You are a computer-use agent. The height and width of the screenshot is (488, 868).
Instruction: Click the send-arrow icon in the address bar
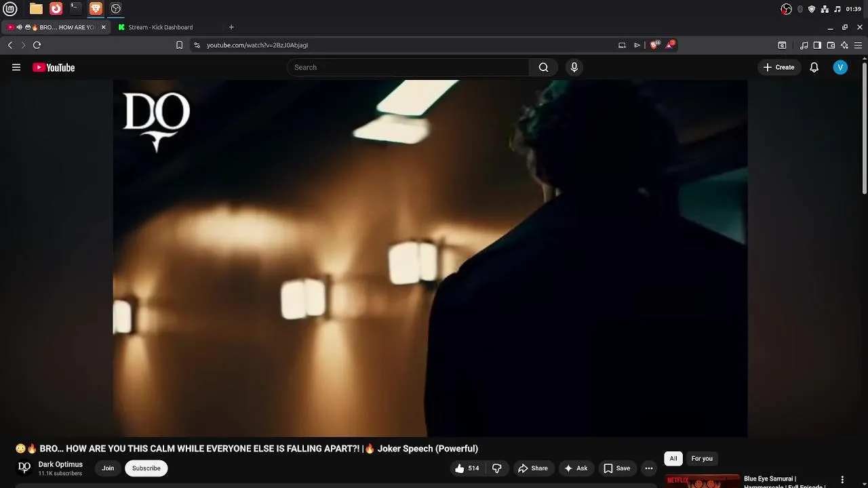[637, 45]
